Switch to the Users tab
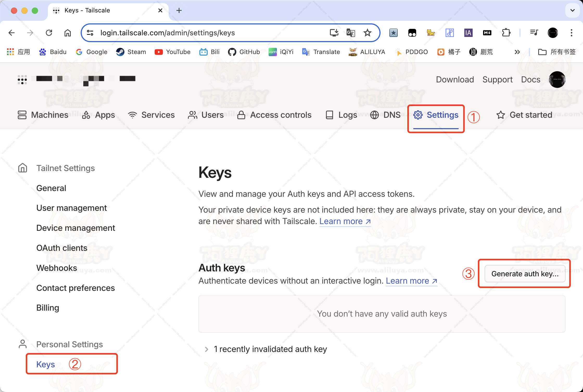The height and width of the screenshot is (392, 583). click(206, 115)
